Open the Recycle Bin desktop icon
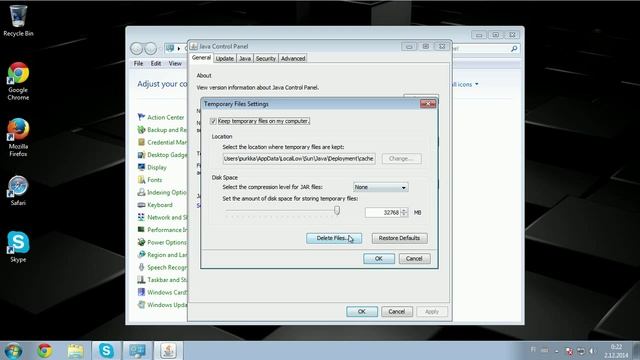Image resolution: width=640 pixels, height=360 pixels. click(18, 21)
